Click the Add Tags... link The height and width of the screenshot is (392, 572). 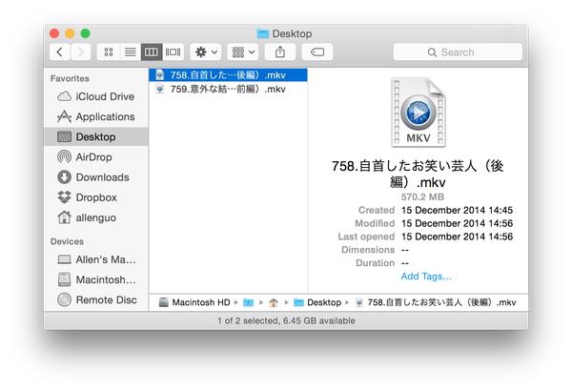pyautogui.click(x=426, y=277)
